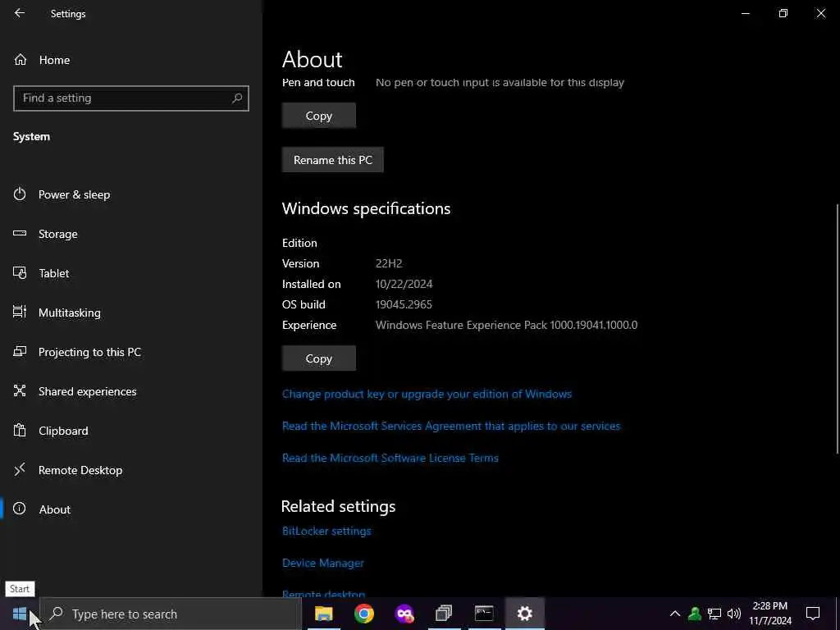Click the About info icon
The width and height of the screenshot is (840, 630).
pyautogui.click(x=20, y=509)
